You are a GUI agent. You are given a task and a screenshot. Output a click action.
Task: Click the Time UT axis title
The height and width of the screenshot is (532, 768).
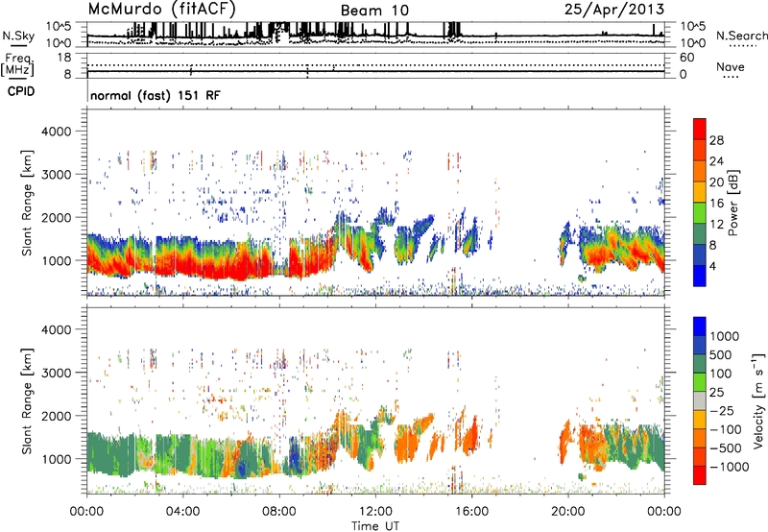(x=375, y=525)
